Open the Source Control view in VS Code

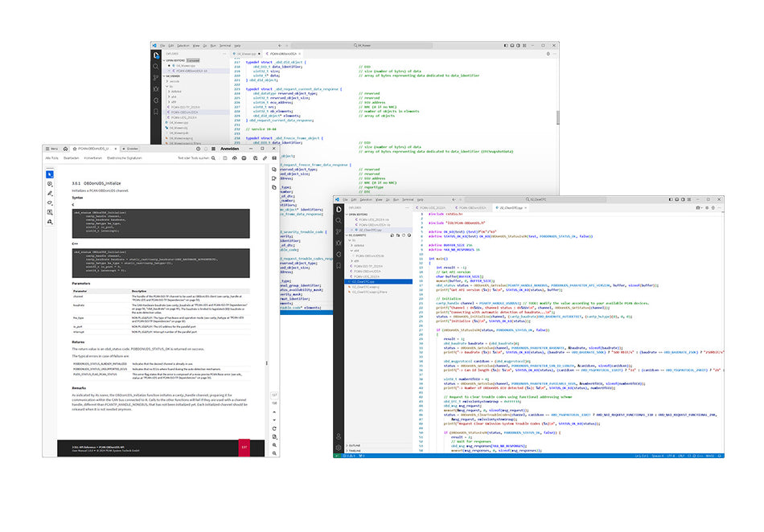pyautogui.click(x=338, y=232)
